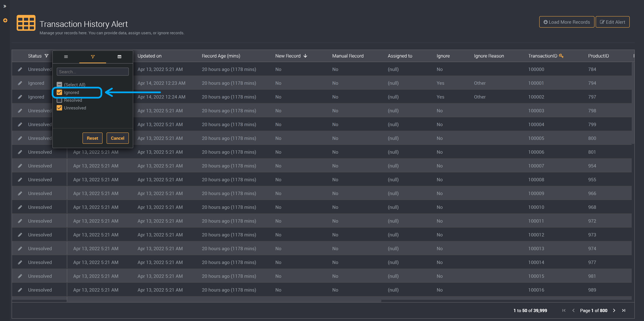Go to the first page
The height and width of the screenshot is (321, 644).
tap(564, 311)
